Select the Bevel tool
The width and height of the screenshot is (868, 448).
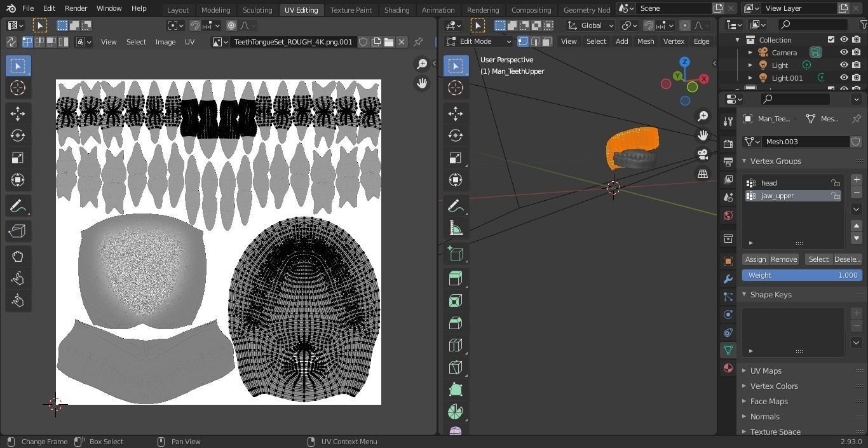[x=456, y=323]
